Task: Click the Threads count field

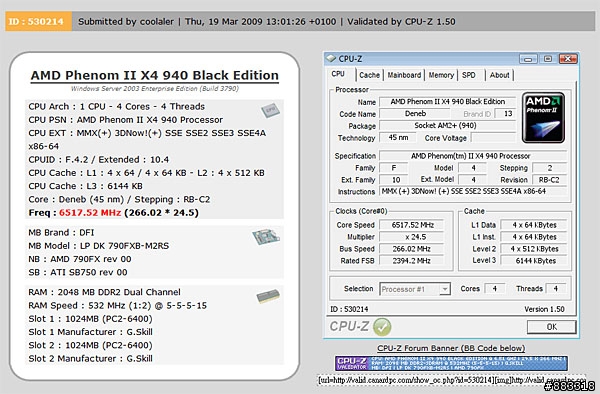Action: tap(556, 289)
